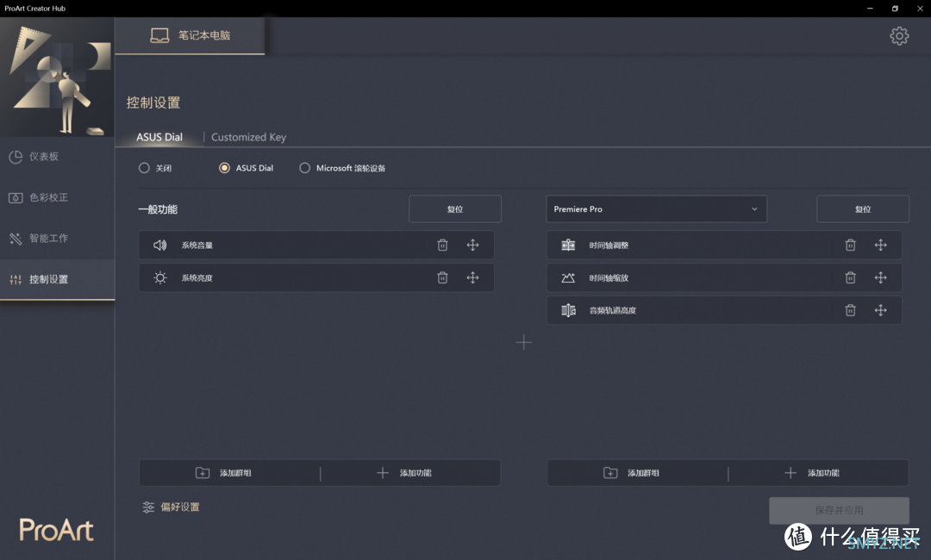Switch to the ASUS Dial tab

click(x=159, y=137)
